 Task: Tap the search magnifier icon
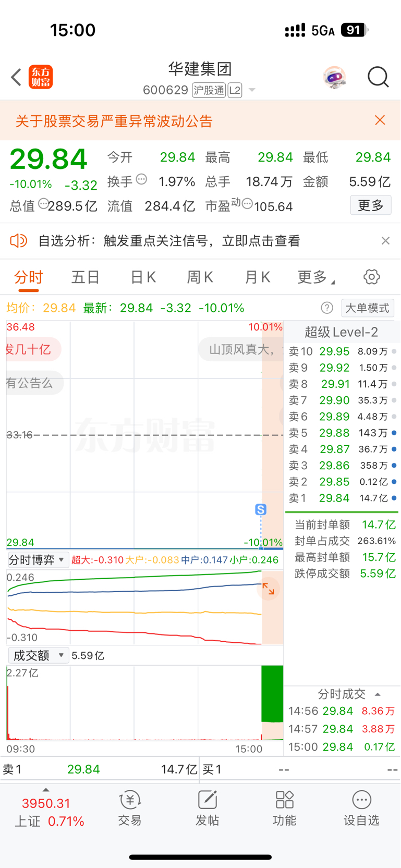[x=378, y=77]
